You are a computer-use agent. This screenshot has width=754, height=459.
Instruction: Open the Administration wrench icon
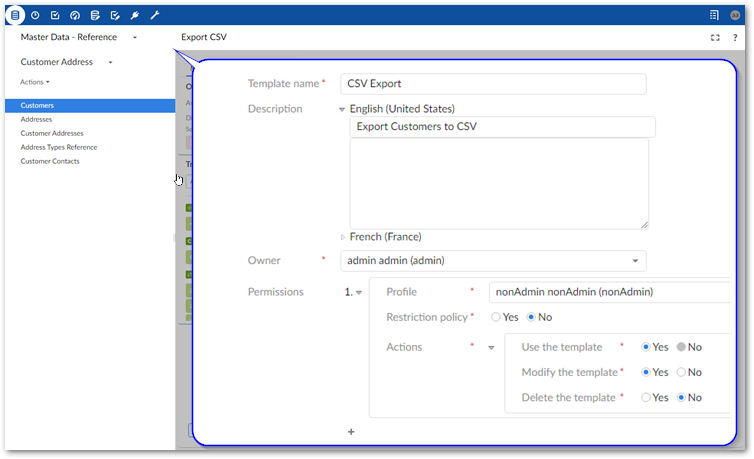155,15
